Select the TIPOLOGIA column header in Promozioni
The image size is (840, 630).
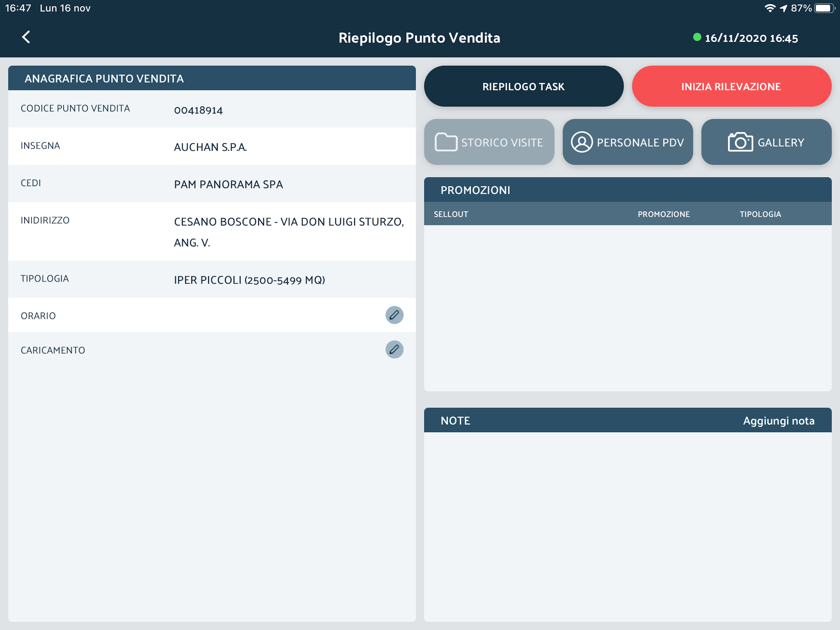[760, 214]
